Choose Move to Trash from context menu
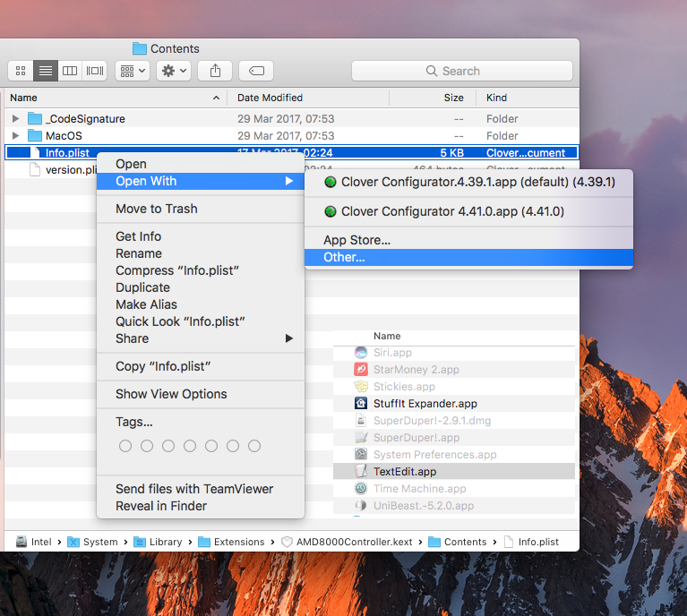687x616 pixels. pos(156,209)
